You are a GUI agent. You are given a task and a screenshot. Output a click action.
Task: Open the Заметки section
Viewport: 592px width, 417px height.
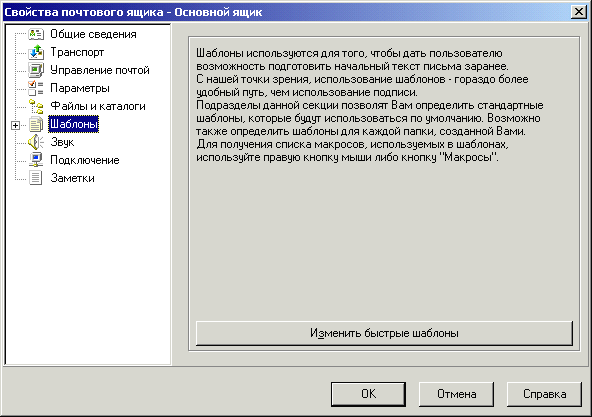coord(72,178)
